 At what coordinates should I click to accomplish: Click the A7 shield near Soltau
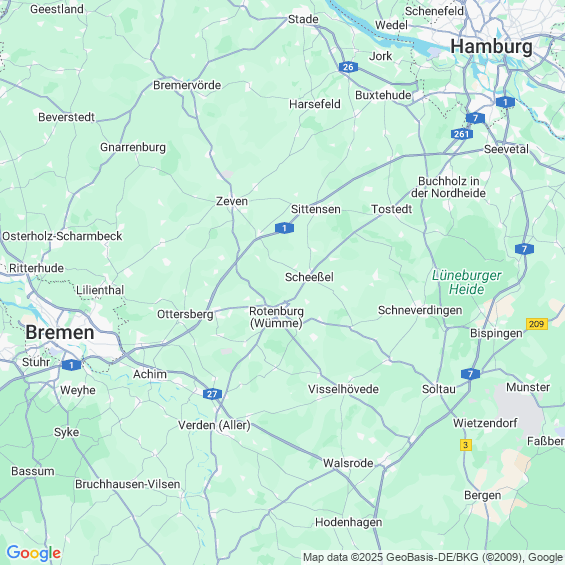(x=470, y=374)
